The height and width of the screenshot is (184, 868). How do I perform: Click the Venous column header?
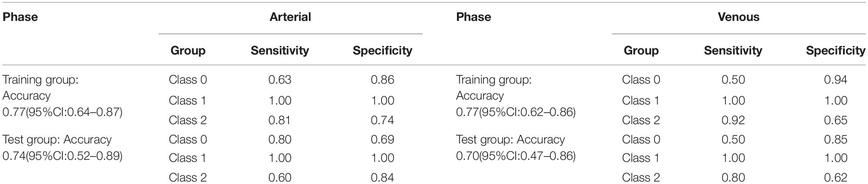(x=738, y=17)
